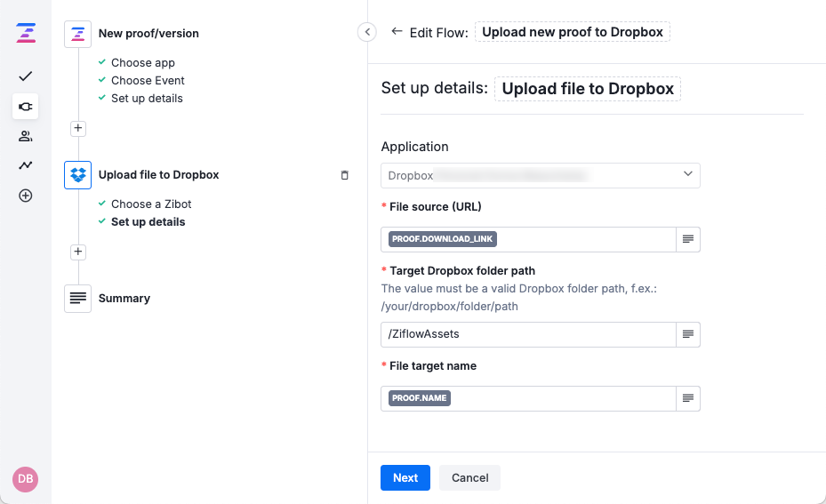This screenshot has height=504, width=826.
Task: Open the Choose a Zibot sub-step
Action: (151, 204)
